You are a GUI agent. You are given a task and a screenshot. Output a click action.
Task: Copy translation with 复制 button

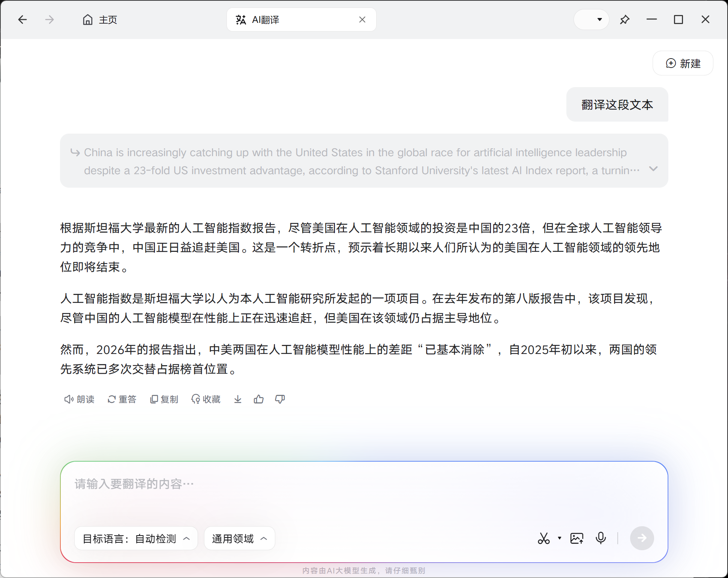click(x=164, y=399)
